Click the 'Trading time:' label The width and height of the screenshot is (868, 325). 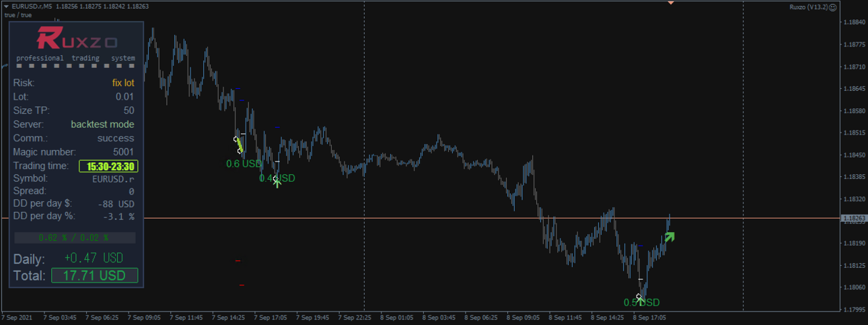(41, 166)
